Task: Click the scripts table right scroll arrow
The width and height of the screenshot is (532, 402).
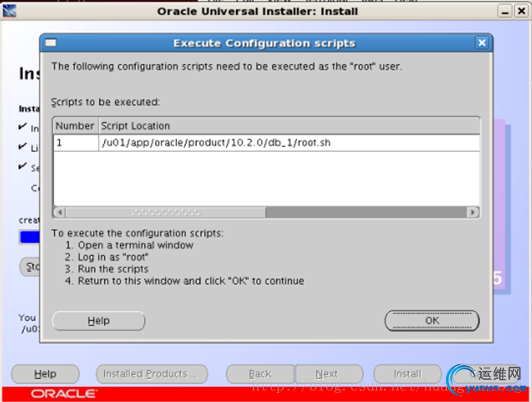Action: [x=473, y=212]
